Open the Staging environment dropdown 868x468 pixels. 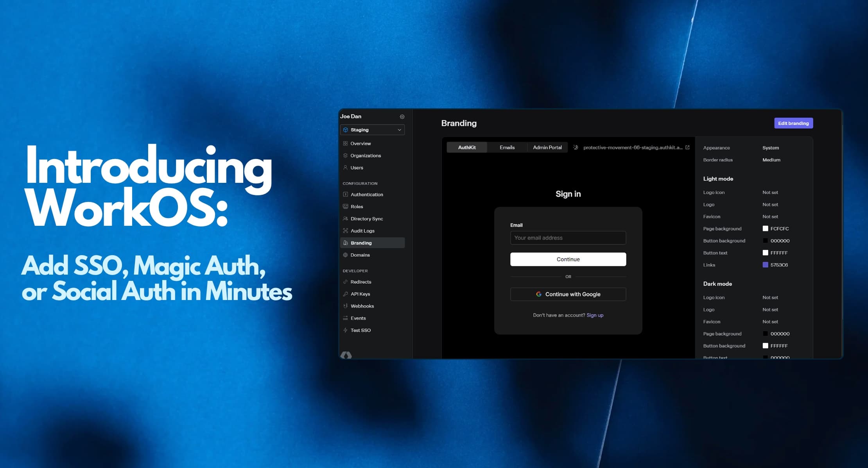coord(372,130)
